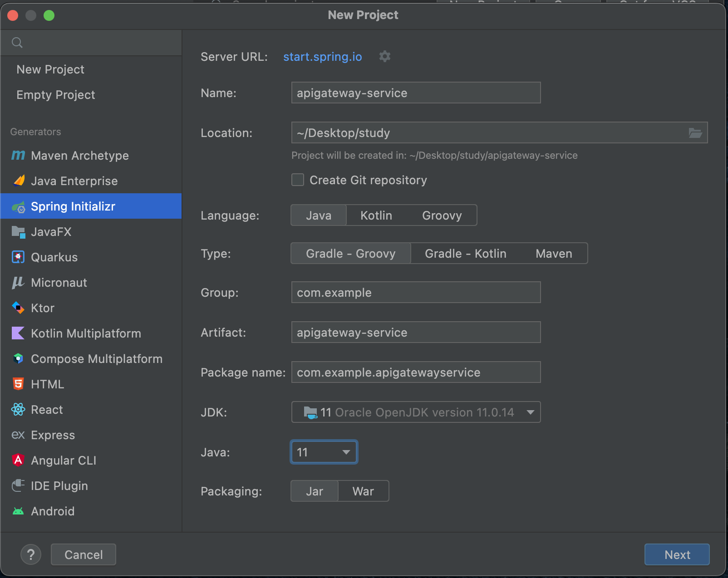This screenshot has width=728, height=578.
Task: Click the Package name input field
Action: coord(416,372)
